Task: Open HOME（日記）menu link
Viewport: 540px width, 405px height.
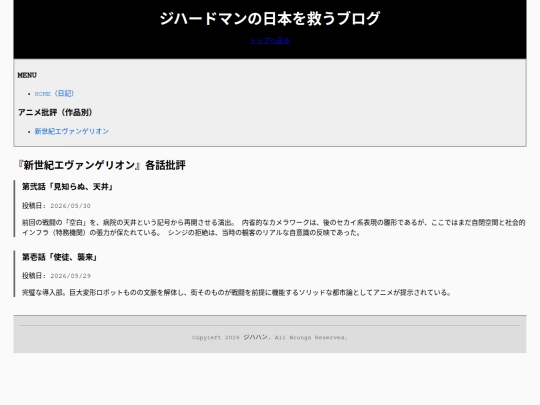Action: pos(54,93)
